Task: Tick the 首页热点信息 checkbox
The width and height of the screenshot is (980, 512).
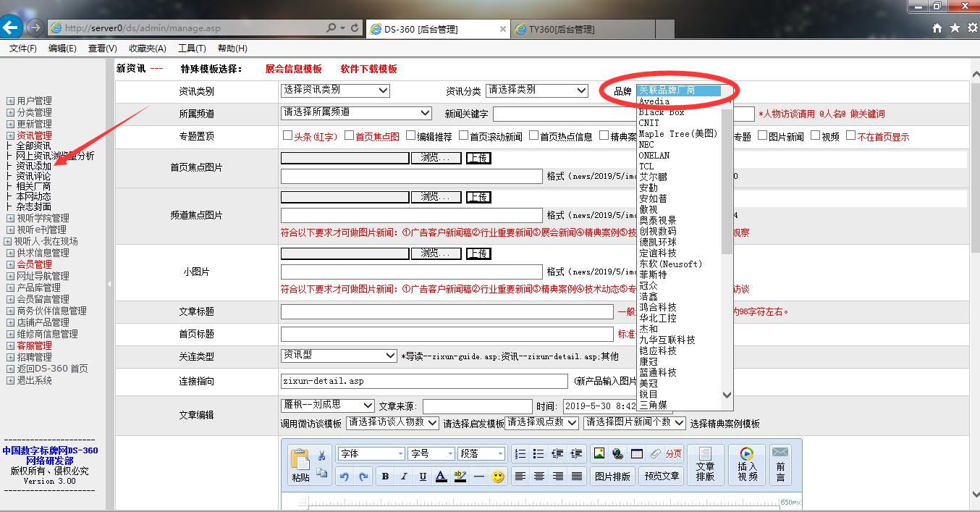Action: [x=533, y=135]
